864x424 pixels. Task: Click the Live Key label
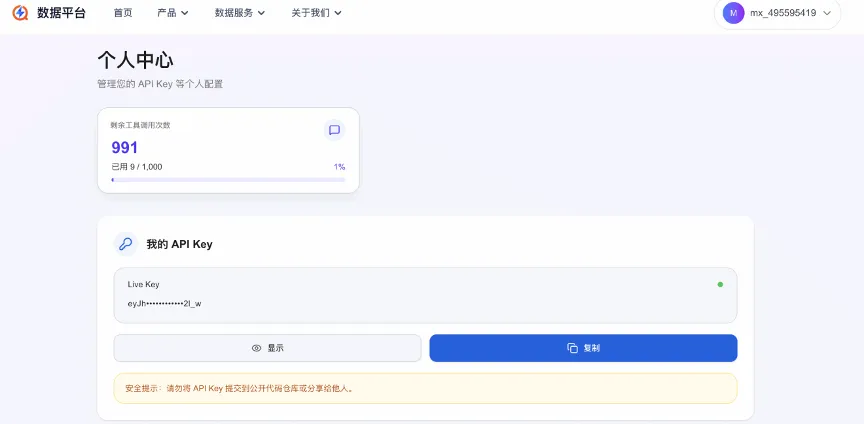pos(143,285)
